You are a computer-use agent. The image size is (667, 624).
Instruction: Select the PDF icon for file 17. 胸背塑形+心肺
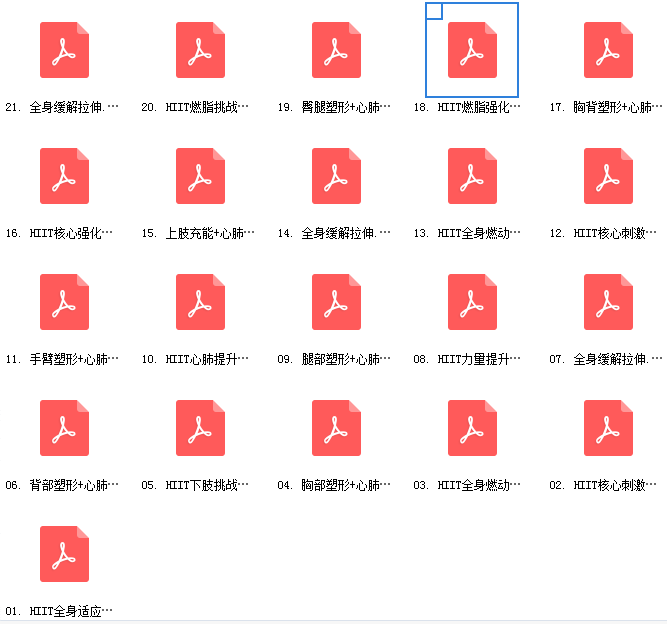[608, 50]
